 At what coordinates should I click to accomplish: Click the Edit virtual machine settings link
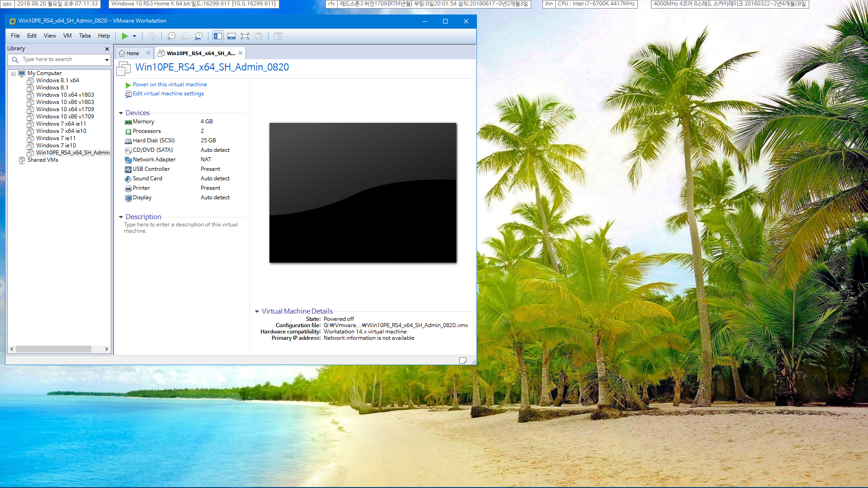coord(168,94)
